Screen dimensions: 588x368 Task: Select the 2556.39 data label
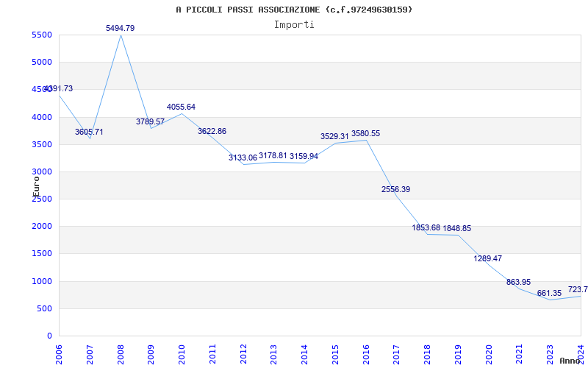(395, 189)
